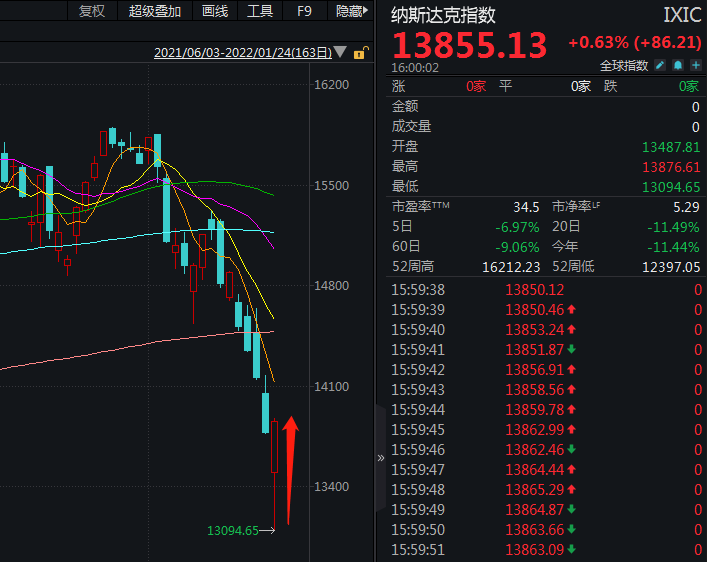Image resolution: width=707 pixels, height=562 pixels.
Task: Click the 最低 value 13094.65 in panel
Action: pos(671,187)
